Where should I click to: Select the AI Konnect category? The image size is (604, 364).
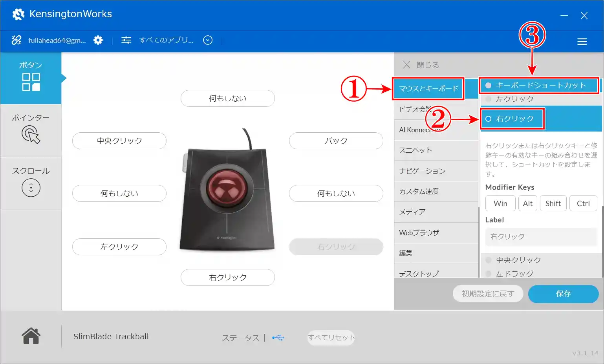pyautogui.click(x=436, y=130)
